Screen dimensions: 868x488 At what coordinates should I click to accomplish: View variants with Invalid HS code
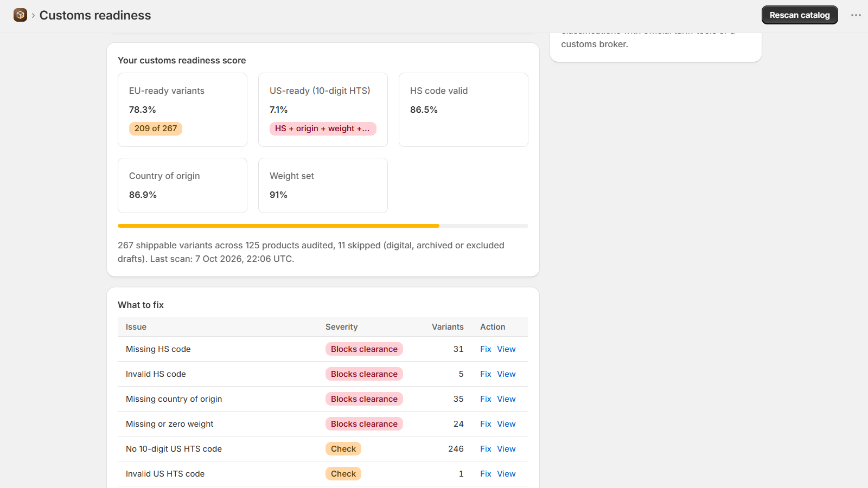point(506,374)
